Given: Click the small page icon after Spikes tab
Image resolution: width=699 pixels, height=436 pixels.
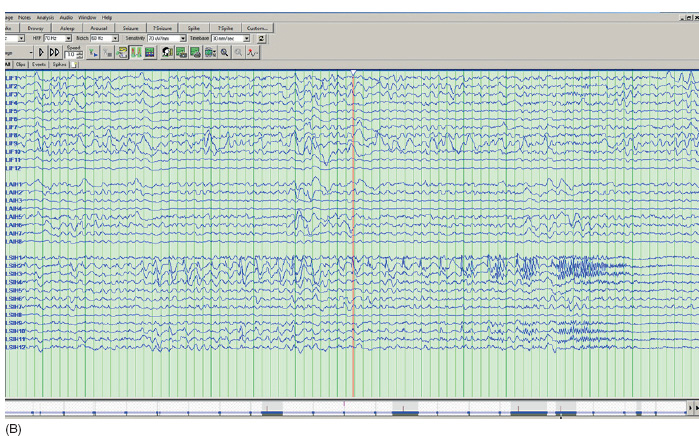Looking at the screenshot, I should pos(74,64).
